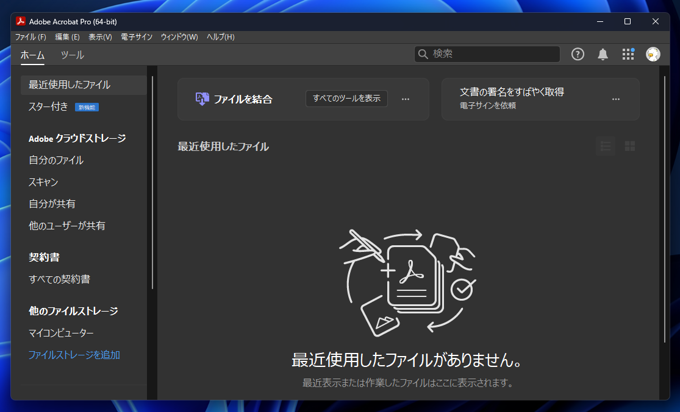The image size is (680, 412).
Task: Open the 編集(E) menu
Action: tap(67, 37)
